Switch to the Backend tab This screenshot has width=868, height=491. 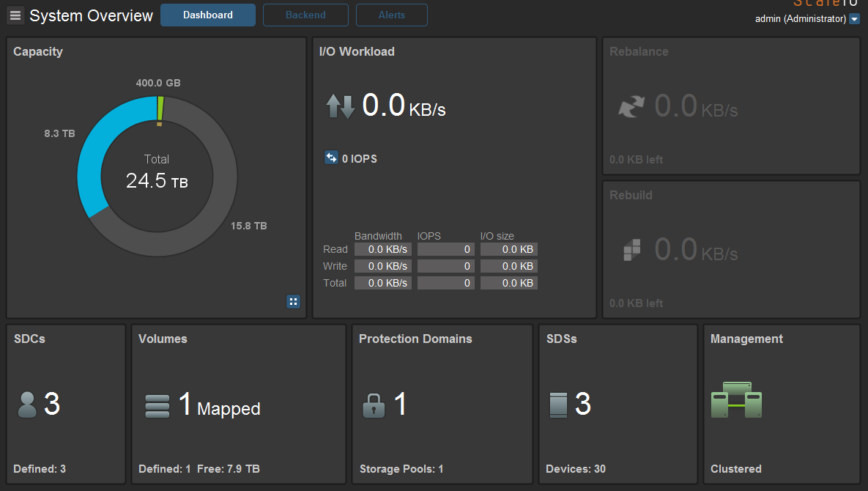tap(305, 15)
